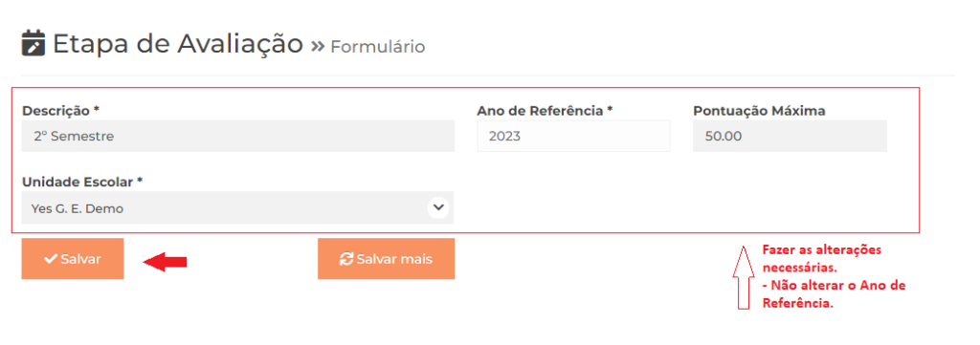Expand the Unidade Escolar chevron arrow
The width and height of the screenshot is (980, 345).
(x=438, y=207)
